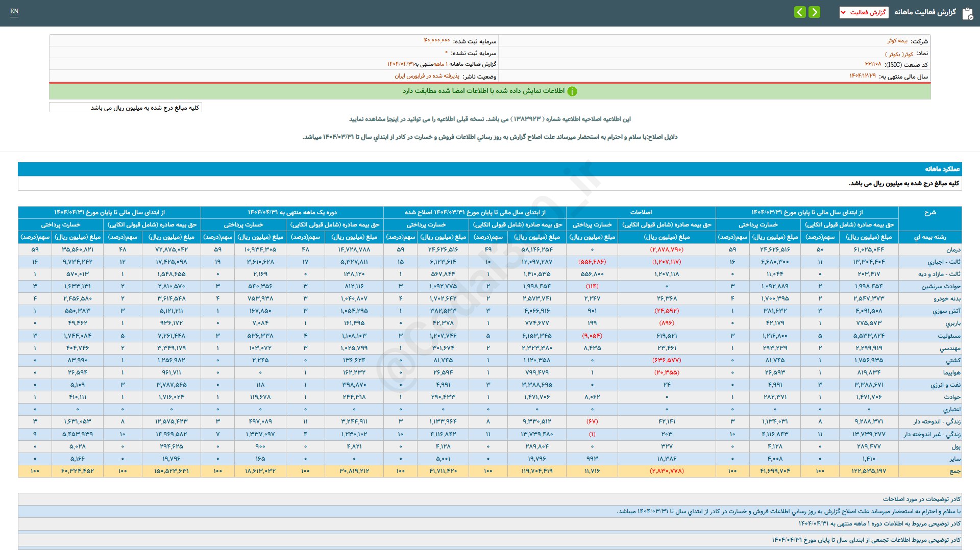Click the سایر row label
Image resolution: width=980 pixels, height=551 pixels.
click(954, 459)
